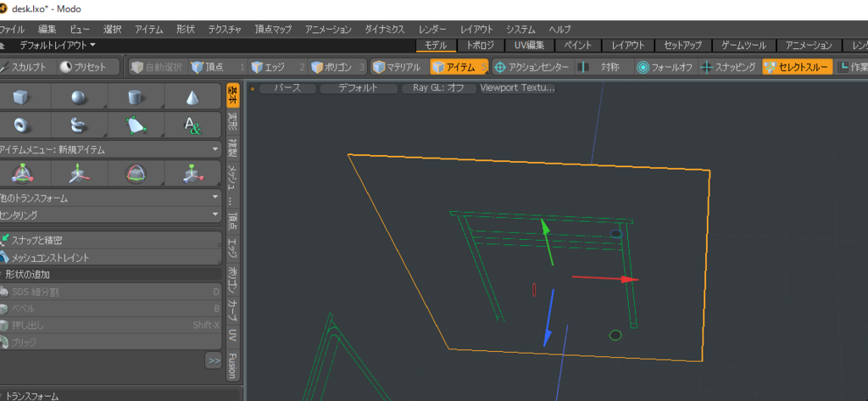Select the sphere primitive tool

(x=79, y=97)
